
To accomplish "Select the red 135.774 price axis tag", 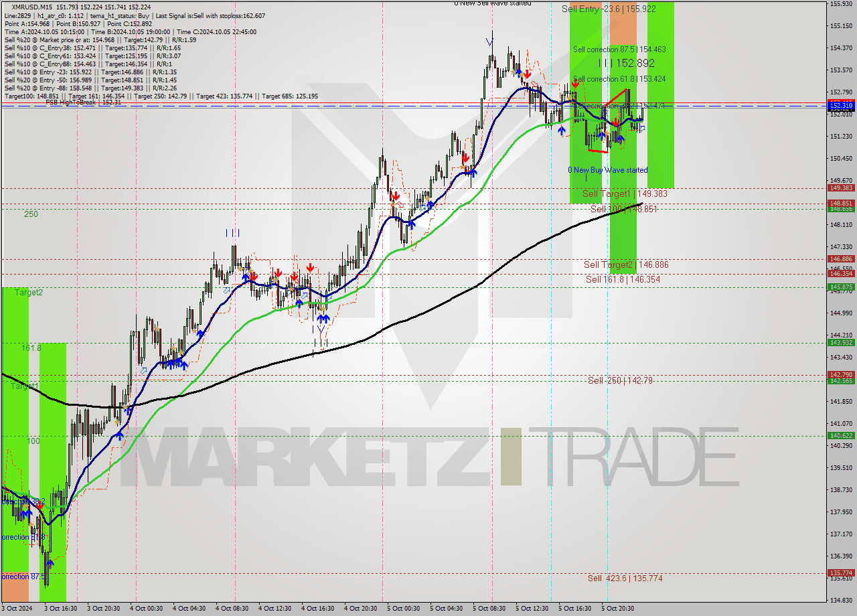I will 841,572.
